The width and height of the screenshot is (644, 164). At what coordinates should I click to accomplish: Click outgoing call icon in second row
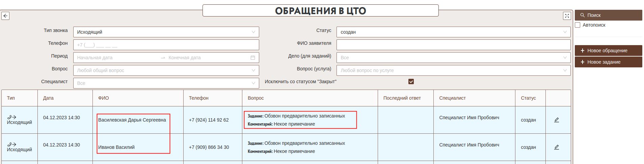12,144
